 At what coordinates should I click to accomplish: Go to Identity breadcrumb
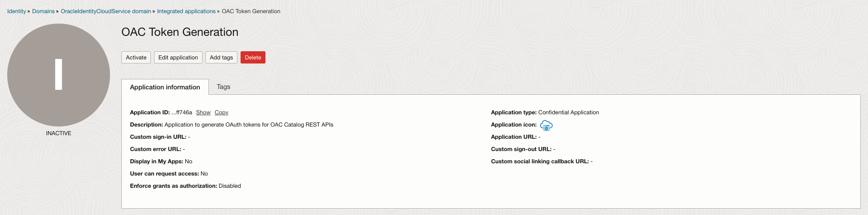[17, 11]
